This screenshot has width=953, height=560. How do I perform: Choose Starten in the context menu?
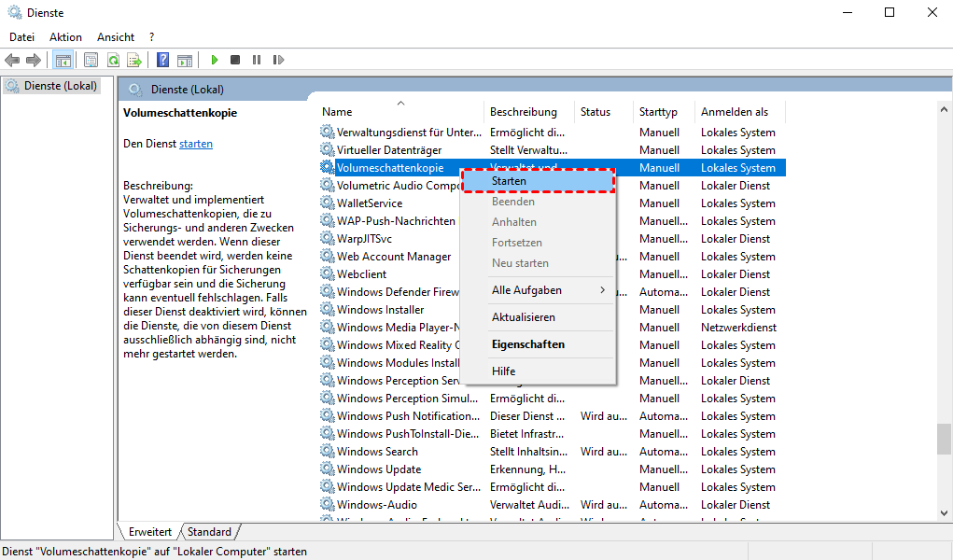click(510, 181)
